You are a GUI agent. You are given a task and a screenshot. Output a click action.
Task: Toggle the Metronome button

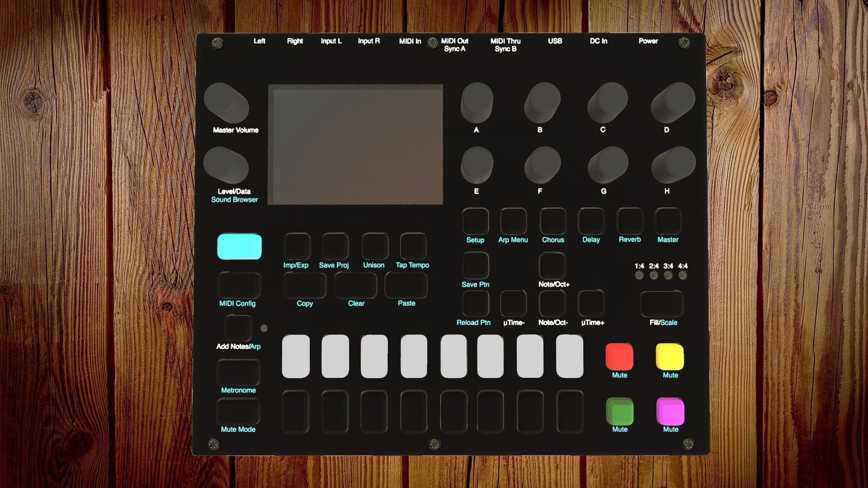(x=238, y=372)
